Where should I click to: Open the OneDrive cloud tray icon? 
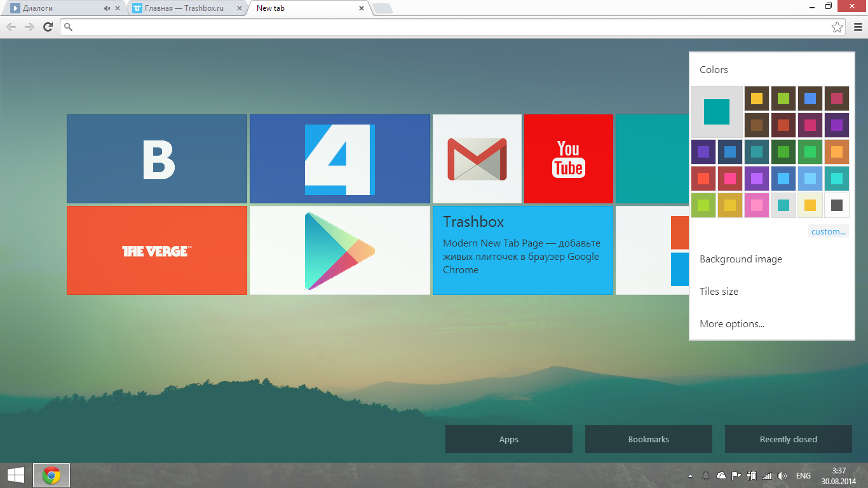point(721,475)
